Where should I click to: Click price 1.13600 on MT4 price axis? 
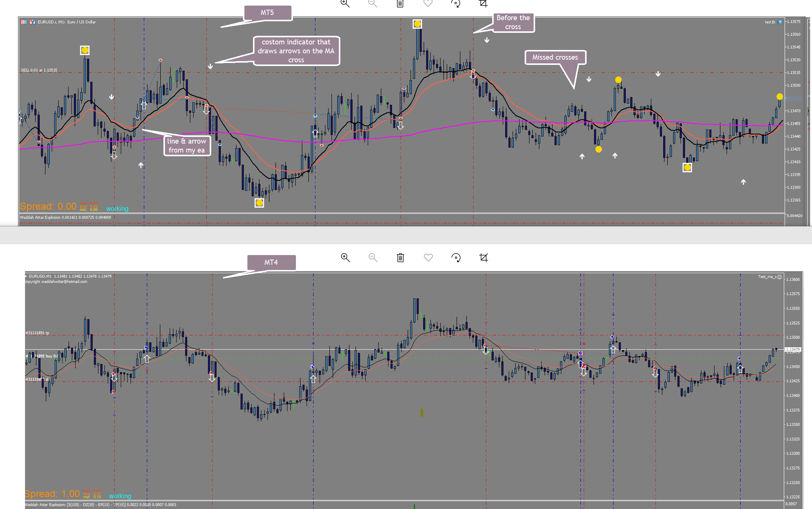793,279
